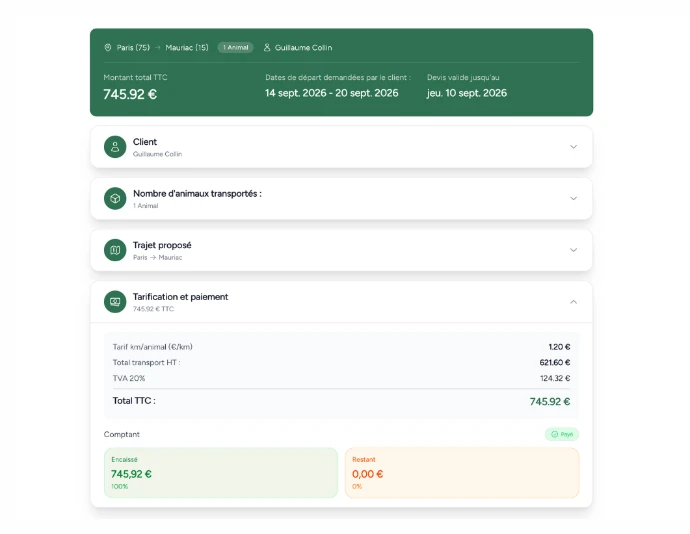Click the payment icon for Tarification et paiement

115,302
